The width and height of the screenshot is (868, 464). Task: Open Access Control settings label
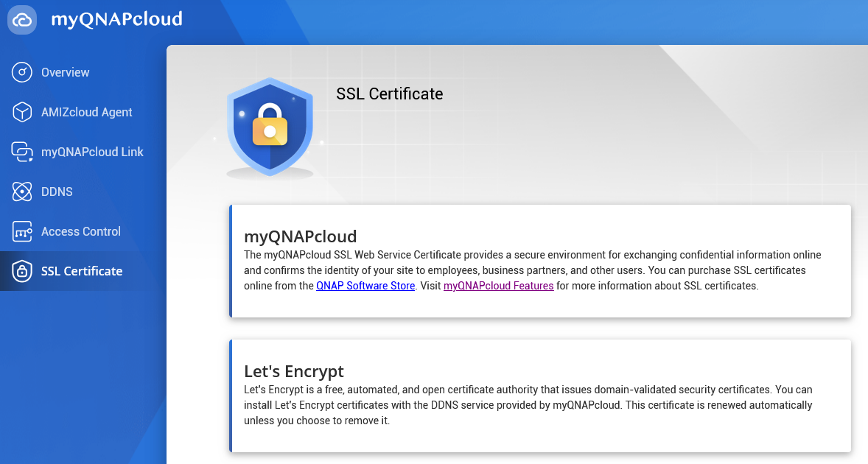[80, 231]
